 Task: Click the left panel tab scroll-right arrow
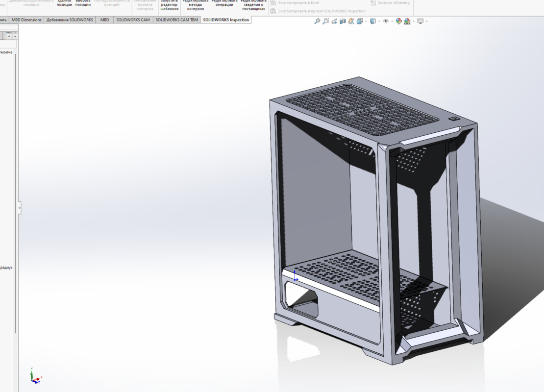click(15, 36)
